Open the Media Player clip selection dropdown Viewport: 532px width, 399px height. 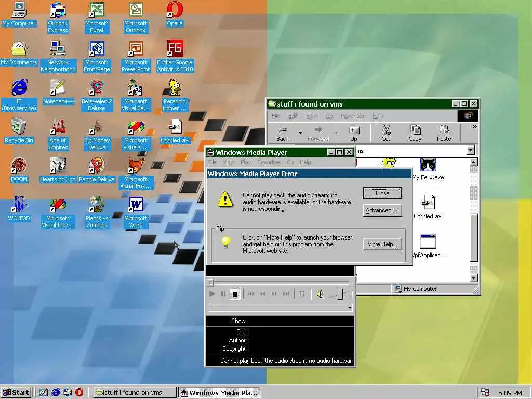pyautogui.click(x=350, y=308)
